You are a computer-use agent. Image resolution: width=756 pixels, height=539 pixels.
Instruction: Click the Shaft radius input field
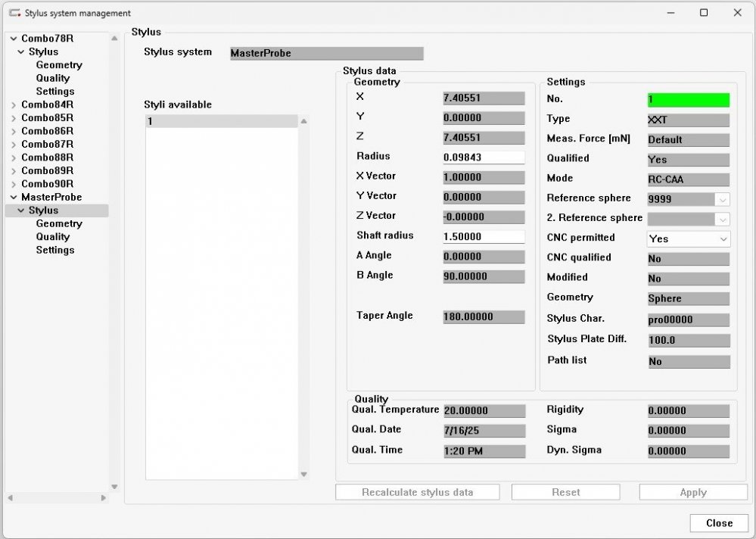[484, 237]
